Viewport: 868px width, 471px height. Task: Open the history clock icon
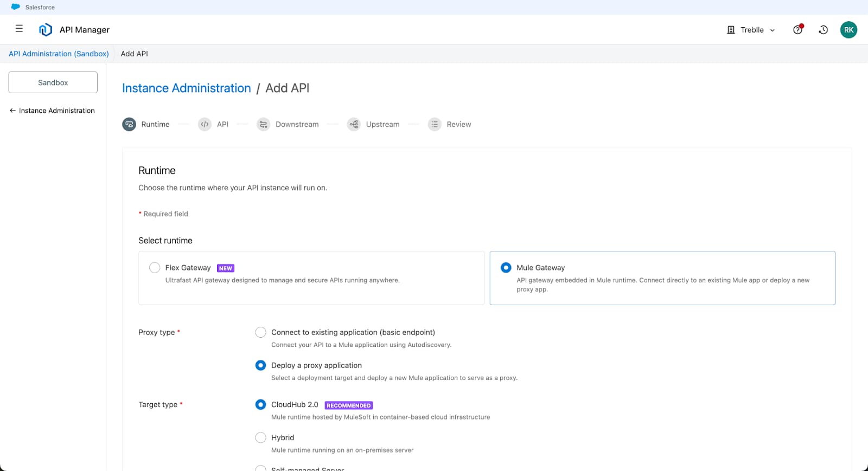(823, 30)
